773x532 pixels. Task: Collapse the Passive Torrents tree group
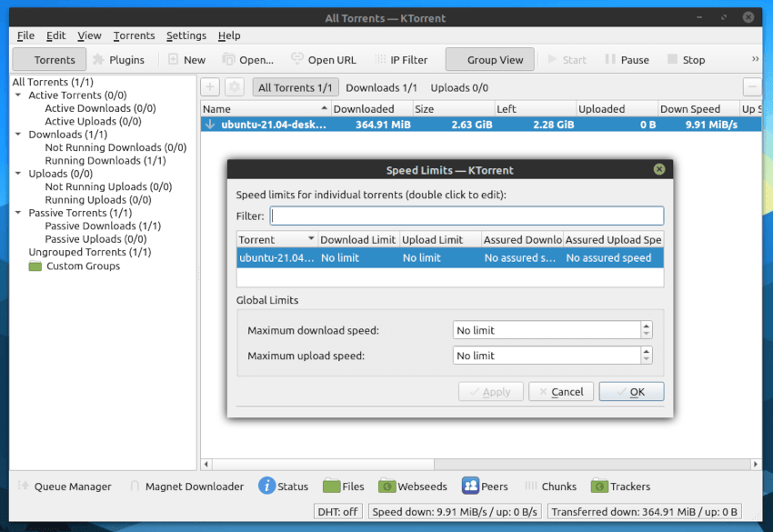19,213
